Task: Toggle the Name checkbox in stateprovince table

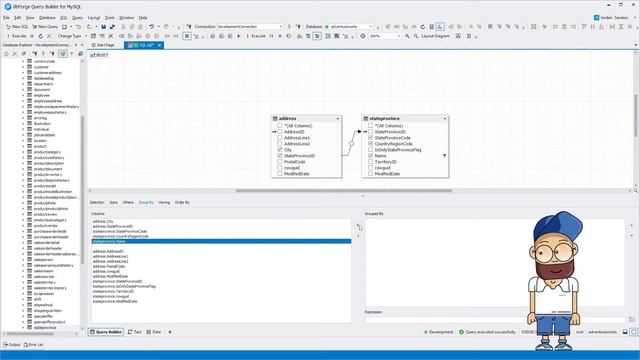Action: tap(371, 156)
